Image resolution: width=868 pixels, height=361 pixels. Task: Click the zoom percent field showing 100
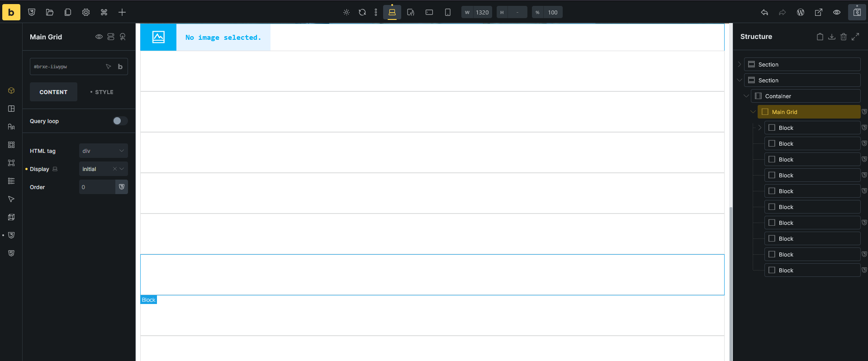click(x=547, y=12)
